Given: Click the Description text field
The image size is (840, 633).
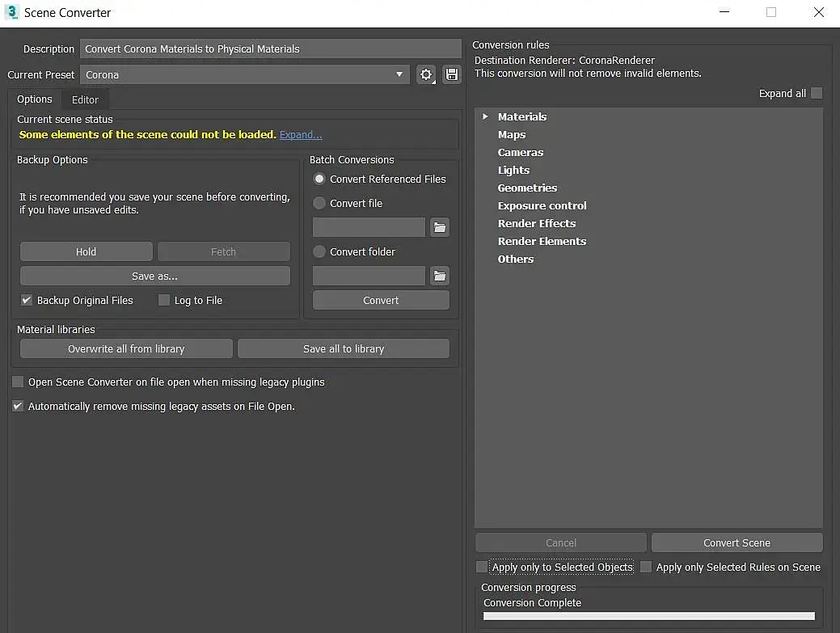Looking at the screenshot, I should 271,49.
